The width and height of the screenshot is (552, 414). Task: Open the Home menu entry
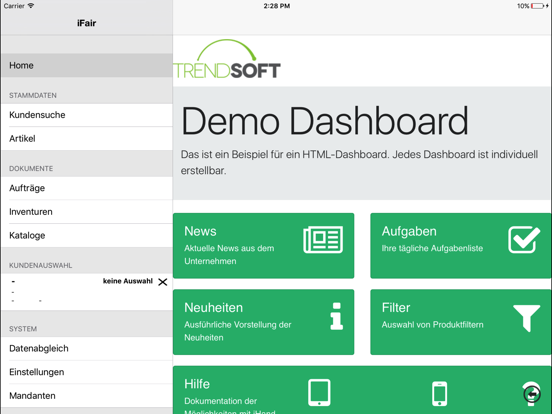click(x=87, y=65)
